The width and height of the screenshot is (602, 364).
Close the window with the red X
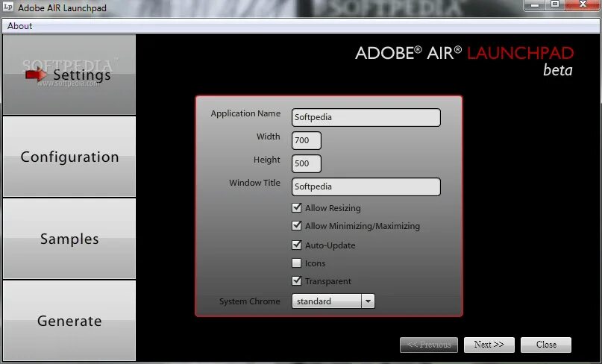tap(583, 4)
